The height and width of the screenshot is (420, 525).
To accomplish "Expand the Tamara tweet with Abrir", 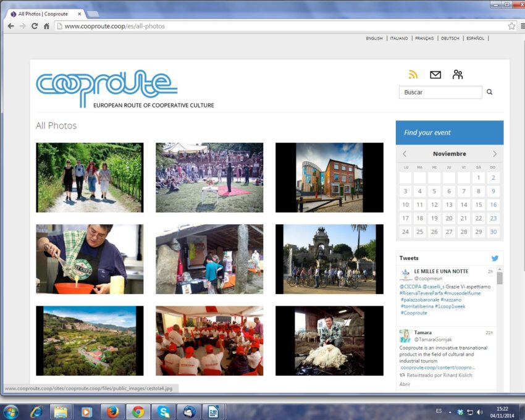I will pyautogui.click(x=405, y=384).
